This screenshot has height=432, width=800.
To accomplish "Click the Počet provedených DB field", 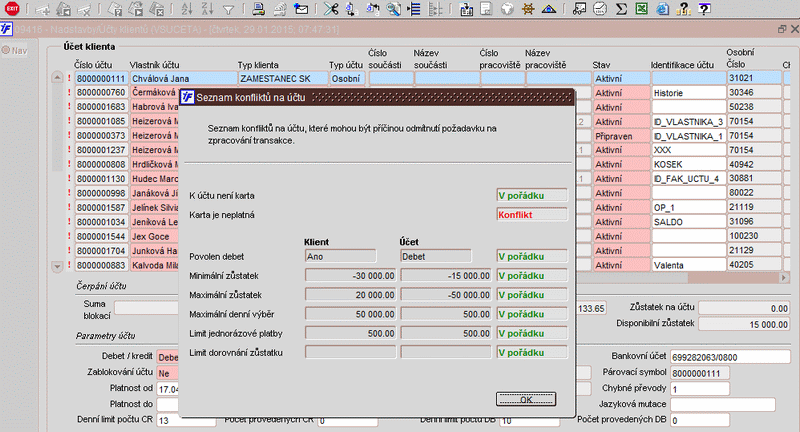I will tap(699, 421).
